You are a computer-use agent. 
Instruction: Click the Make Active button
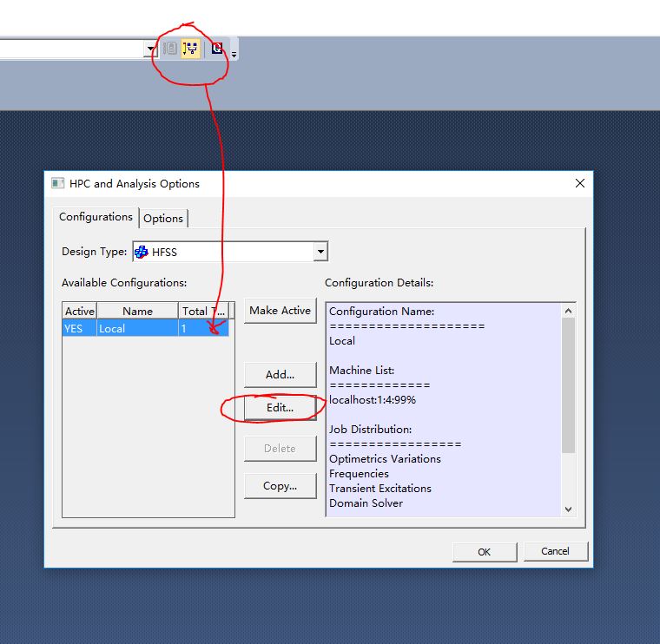[280, 311]
